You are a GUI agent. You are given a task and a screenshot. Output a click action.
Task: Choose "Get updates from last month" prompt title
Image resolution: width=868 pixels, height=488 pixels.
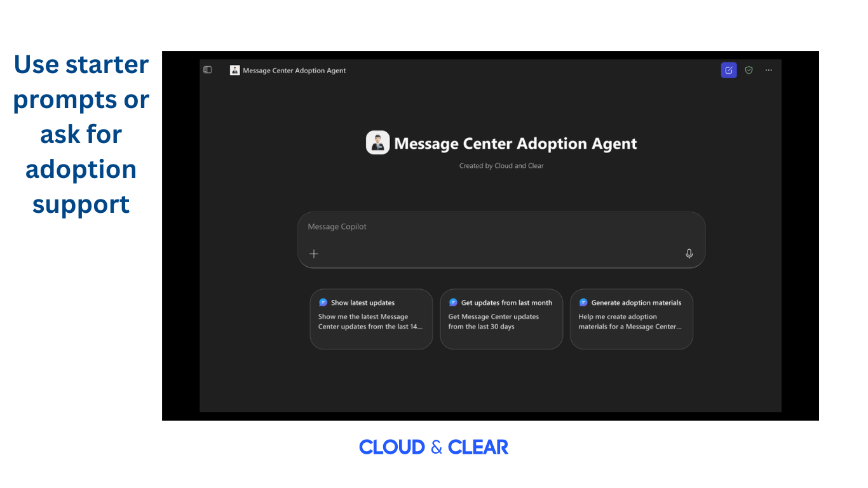coord(506,302)
